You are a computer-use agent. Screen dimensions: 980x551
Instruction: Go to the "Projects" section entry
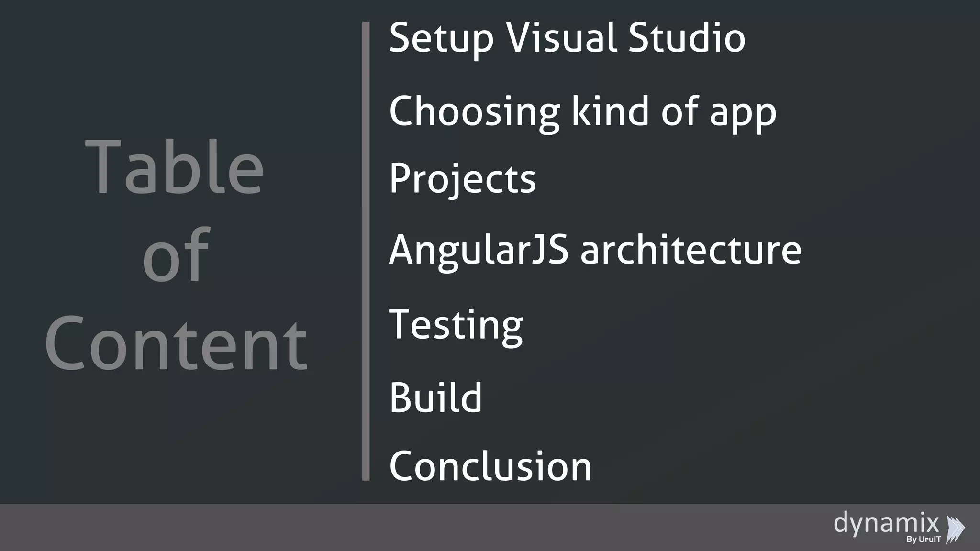[x=462, y=178]
